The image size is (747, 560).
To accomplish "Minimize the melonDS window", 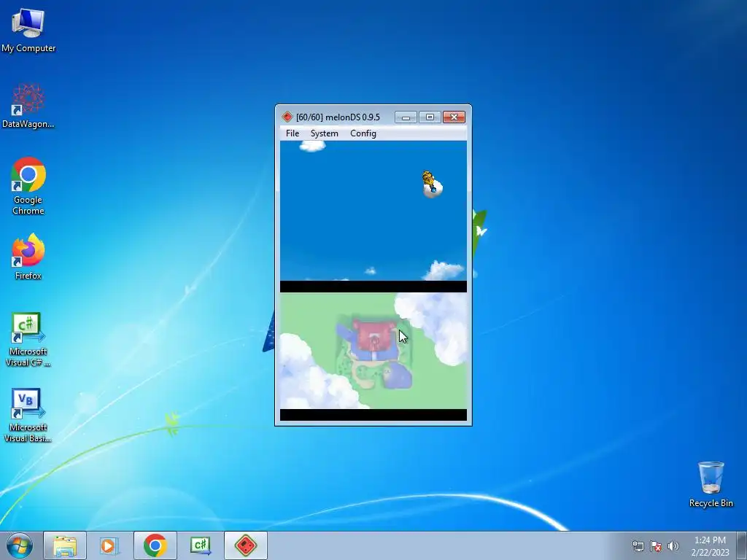I will tap(406, 117).
